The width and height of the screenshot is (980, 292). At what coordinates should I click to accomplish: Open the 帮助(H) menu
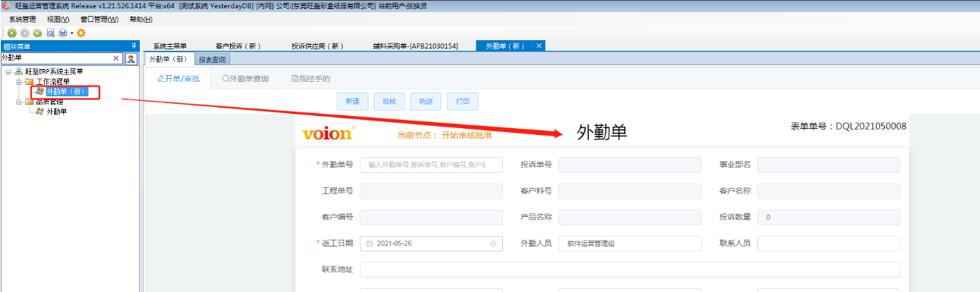(x=141, y=19)
